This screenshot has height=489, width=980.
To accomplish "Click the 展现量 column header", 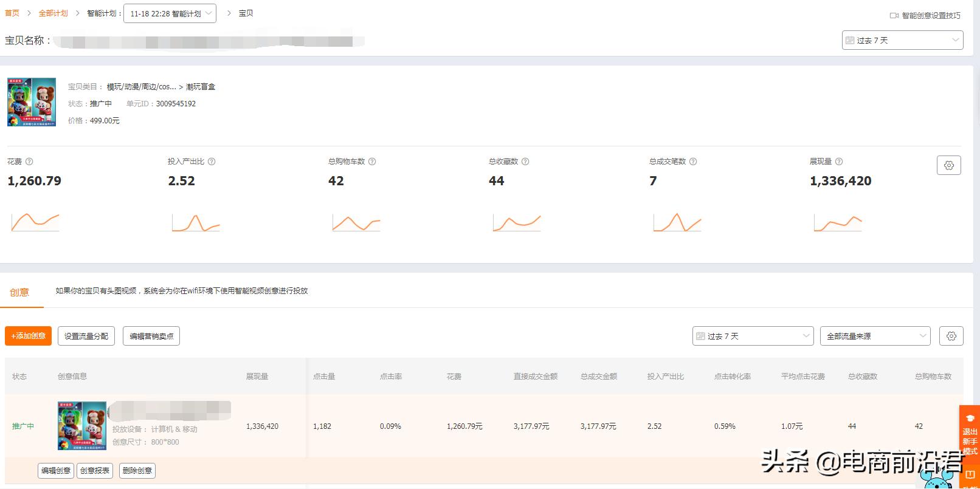I will (257, 377).
